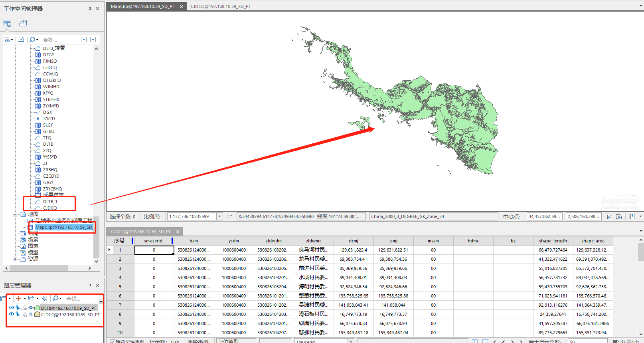Toggle visibility eye of CJDCQ layer

tap(12, 314)
